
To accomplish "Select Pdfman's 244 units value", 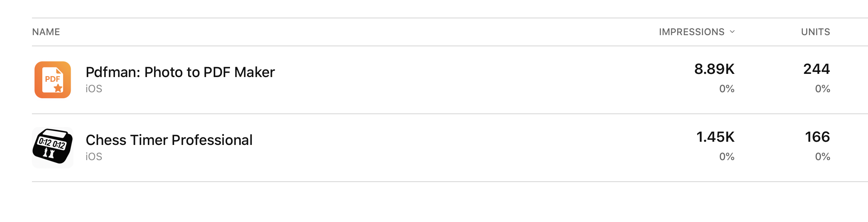I will point(816,69).
